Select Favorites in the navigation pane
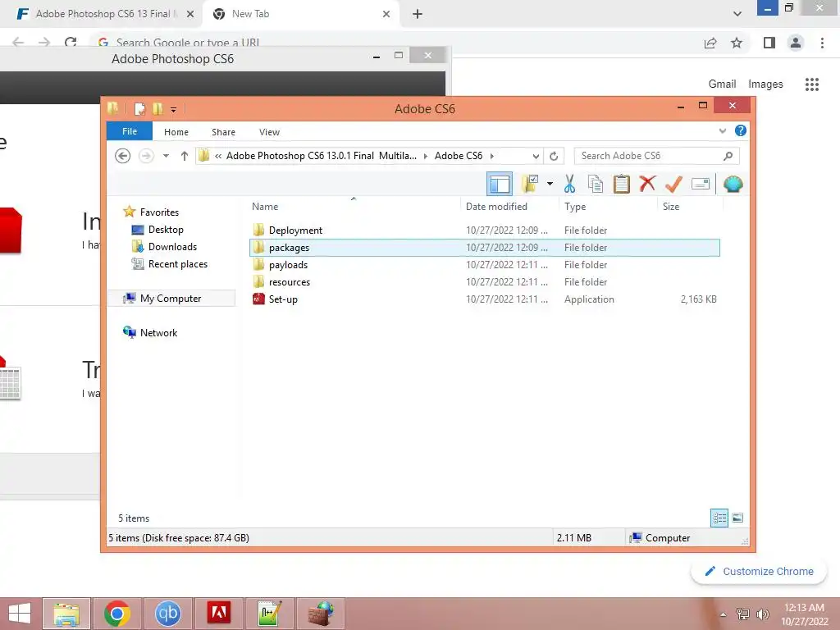Viewport: 840px width, 630px height. (159, 212)
